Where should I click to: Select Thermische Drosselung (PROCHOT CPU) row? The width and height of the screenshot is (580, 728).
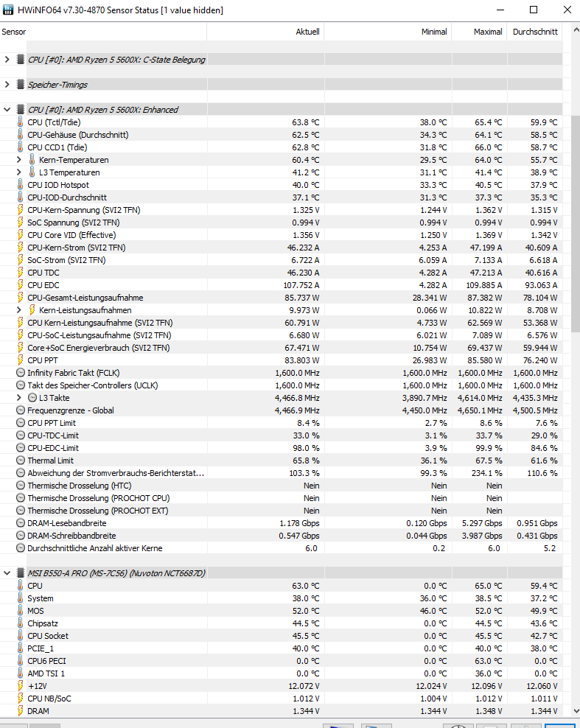(x=282, y=498)
